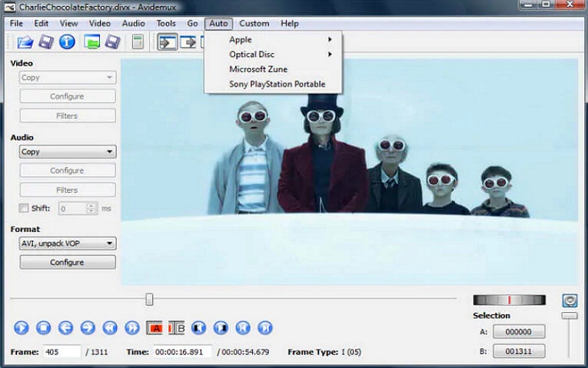The height and width of the screenshot is (368, 588).
Task: Open the Edit menu
Action: tap(41, 24)
